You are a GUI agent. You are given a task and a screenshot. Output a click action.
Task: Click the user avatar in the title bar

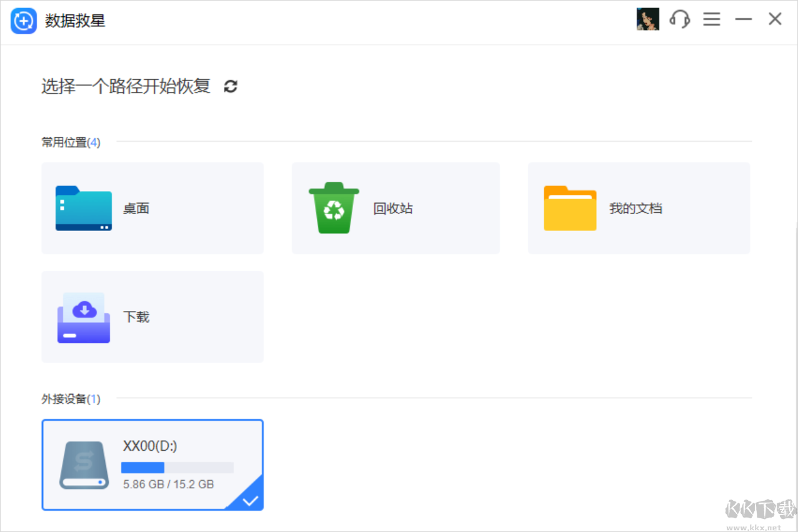tap(648, 19)
